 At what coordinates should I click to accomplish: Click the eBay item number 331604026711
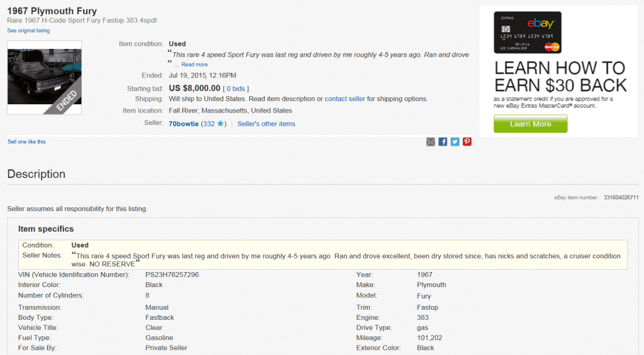[621, 197]
